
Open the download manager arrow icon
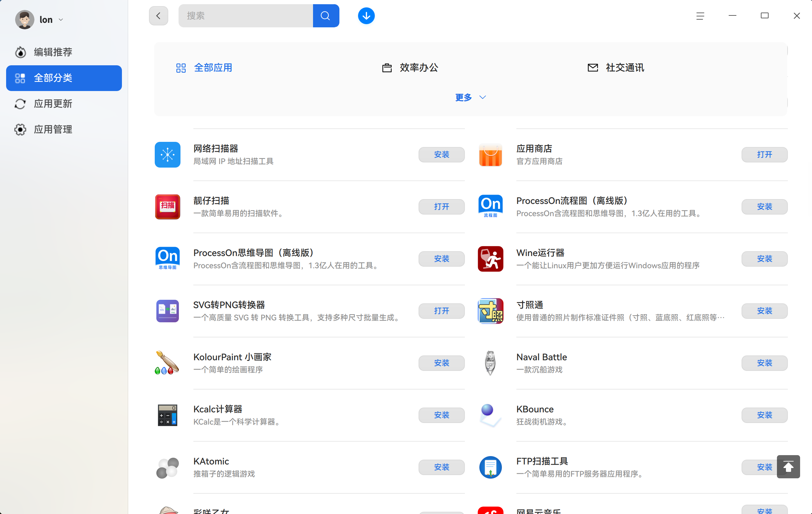tap(366, 15)
